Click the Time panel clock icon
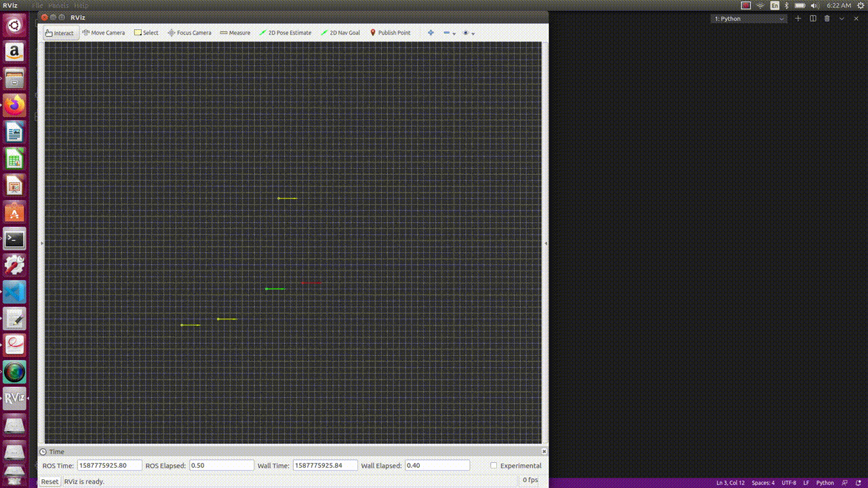Viewport: 868px width, 488px height. tap(43, 452)
